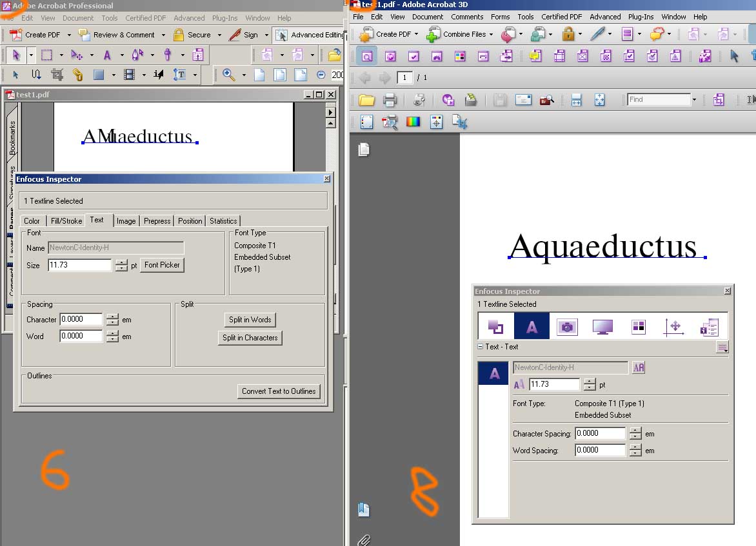Pick the crop tool in Acrobat Professional toolbar

pos(57,75)
